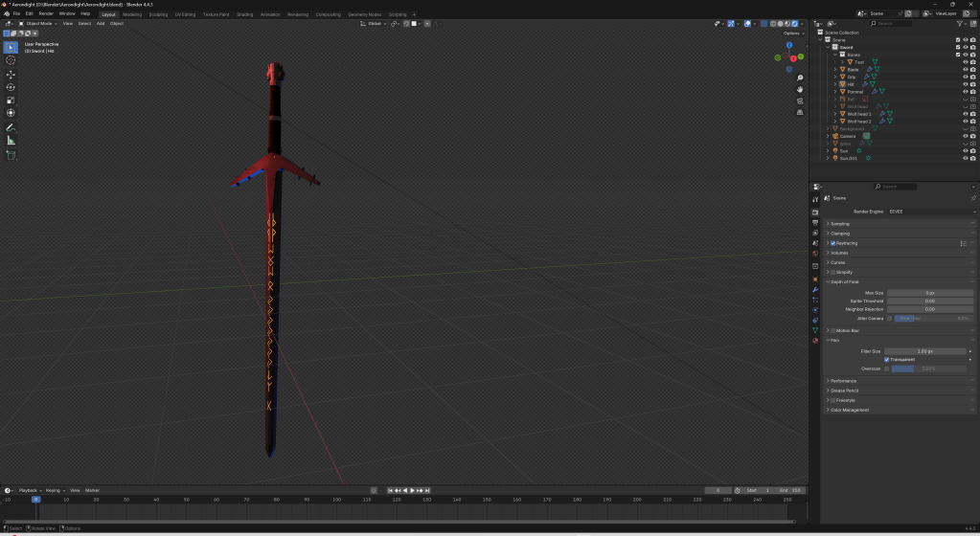The height and width of the screenshot is (536, 980).
Task: Disable the Raytracing checkbox
Action: (832, 243)
